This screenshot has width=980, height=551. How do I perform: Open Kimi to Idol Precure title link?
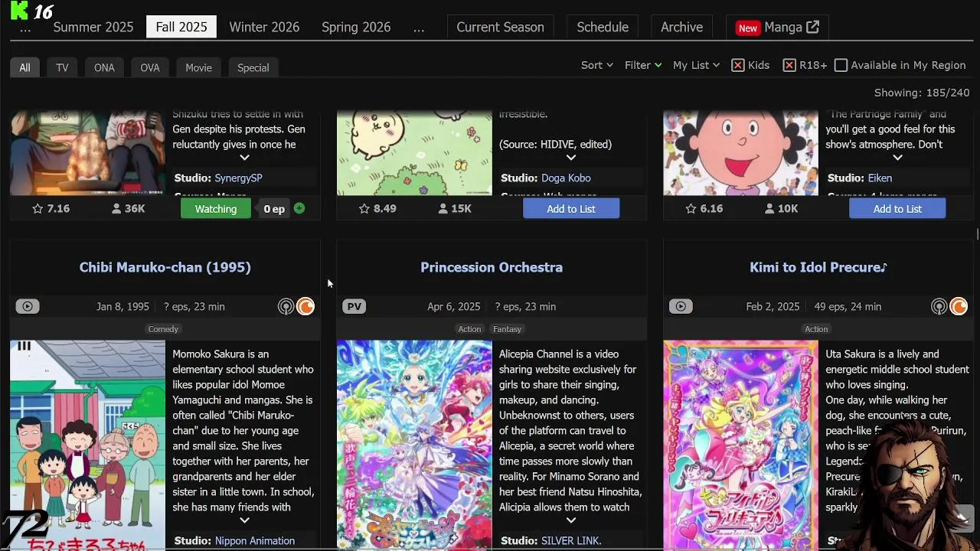(818, 267)
